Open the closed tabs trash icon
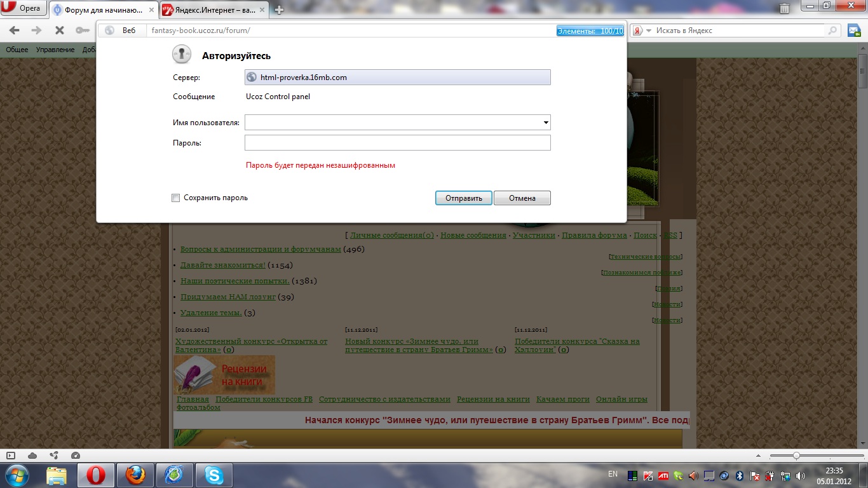 pos(785,8)
